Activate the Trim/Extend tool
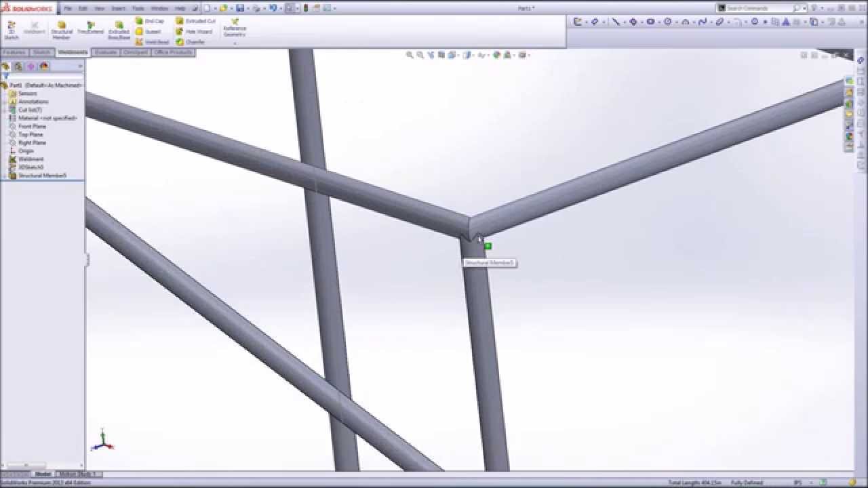The height and width of the screenshot is (488, 868). pos(90,28)
